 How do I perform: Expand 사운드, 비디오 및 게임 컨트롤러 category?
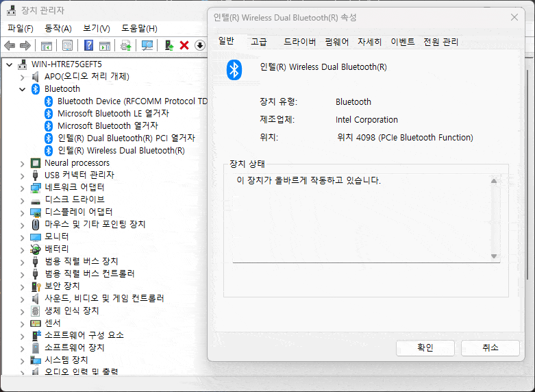pyautogui.click(x=23, y=299)
